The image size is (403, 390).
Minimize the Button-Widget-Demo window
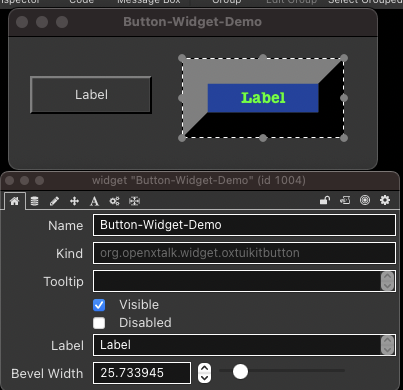tap(42, 22)
